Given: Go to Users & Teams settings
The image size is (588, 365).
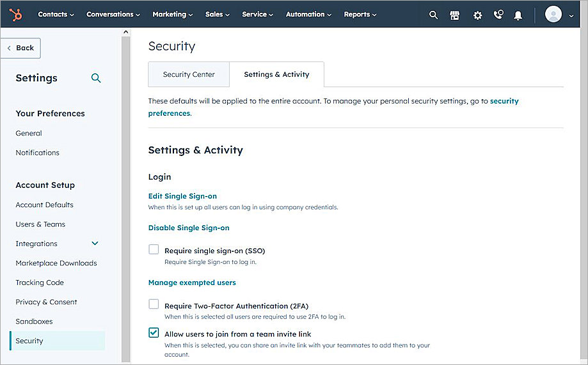Looking at the screenshot, I should pos(40,224).
